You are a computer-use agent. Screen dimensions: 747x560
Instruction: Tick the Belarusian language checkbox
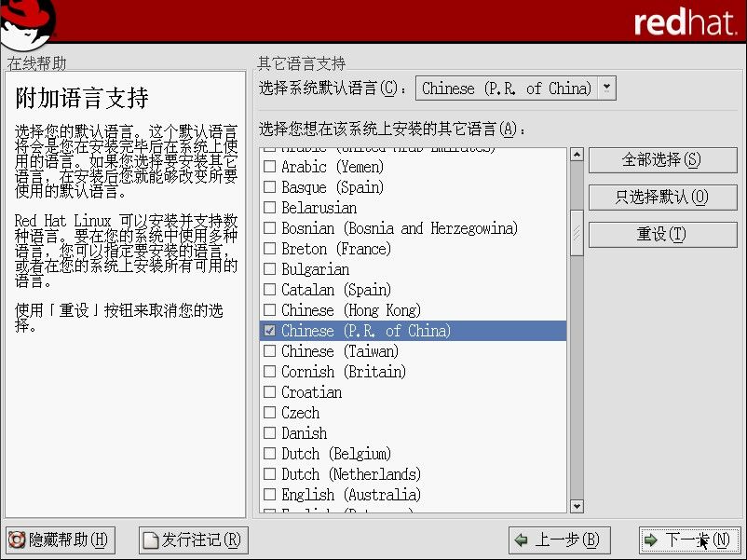(269, 207)
